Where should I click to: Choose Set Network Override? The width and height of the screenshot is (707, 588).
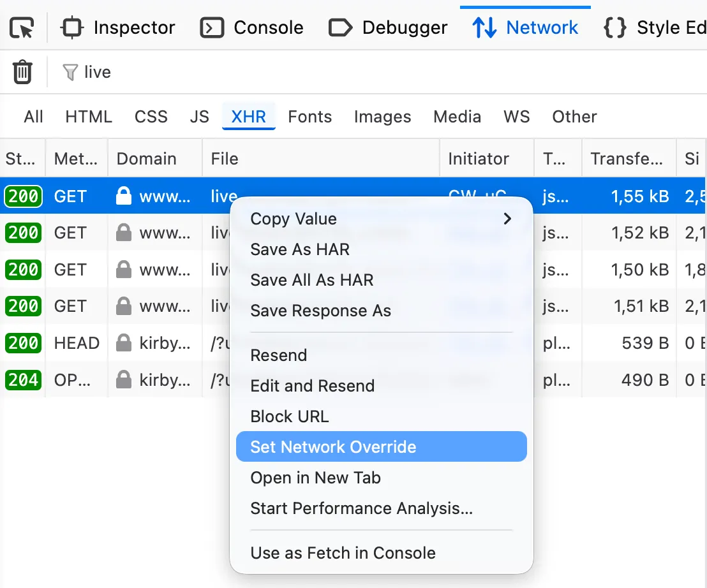(382, 447)
